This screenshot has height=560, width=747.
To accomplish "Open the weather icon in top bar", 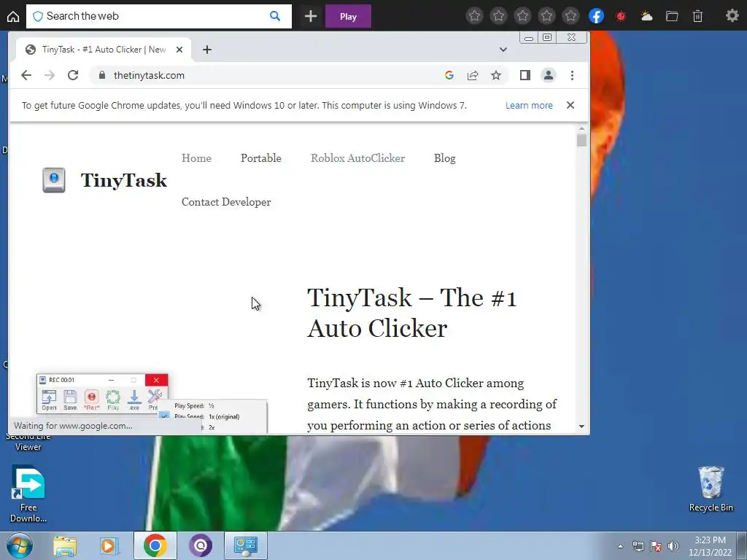I will pos(646,16).
